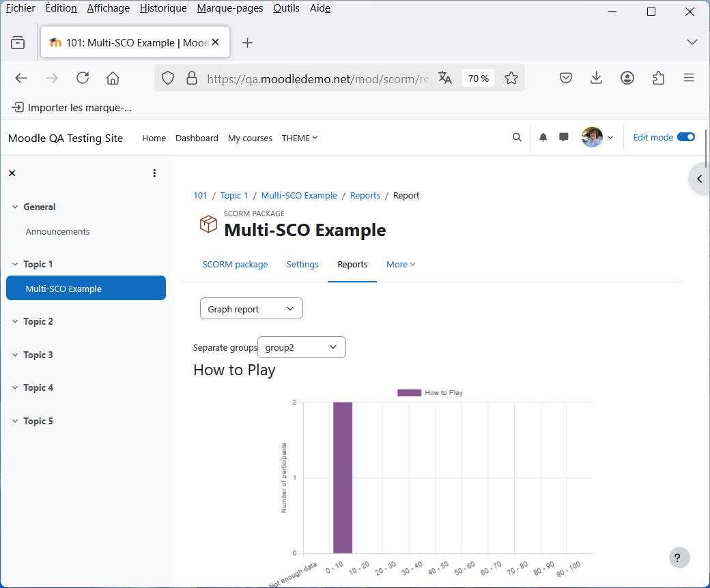Open the block drawer arrow
This screenshot has height=588, width=710.
click(700, 179)
